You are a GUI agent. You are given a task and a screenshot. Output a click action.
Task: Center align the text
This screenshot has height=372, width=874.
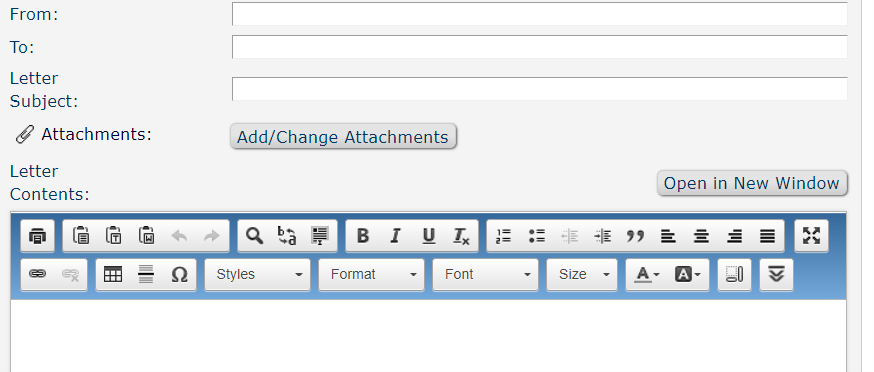point(701,236)
